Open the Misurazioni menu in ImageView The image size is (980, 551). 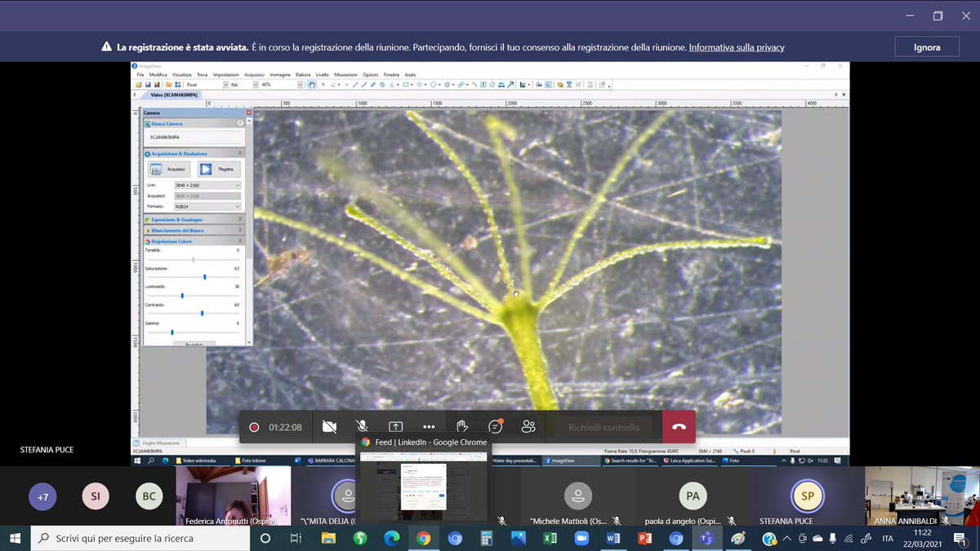[345, 74]
